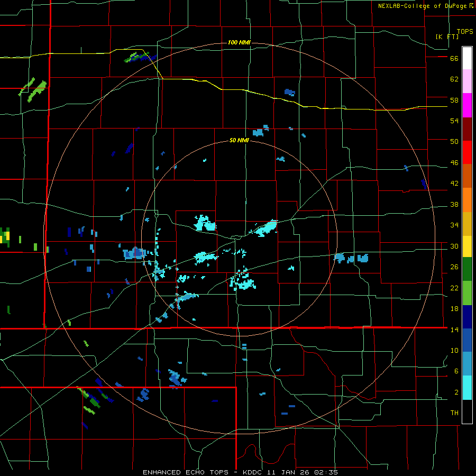The image size is (476, 476).
Task: Click the '02:35' timestamp
Action: pos(326,472)
